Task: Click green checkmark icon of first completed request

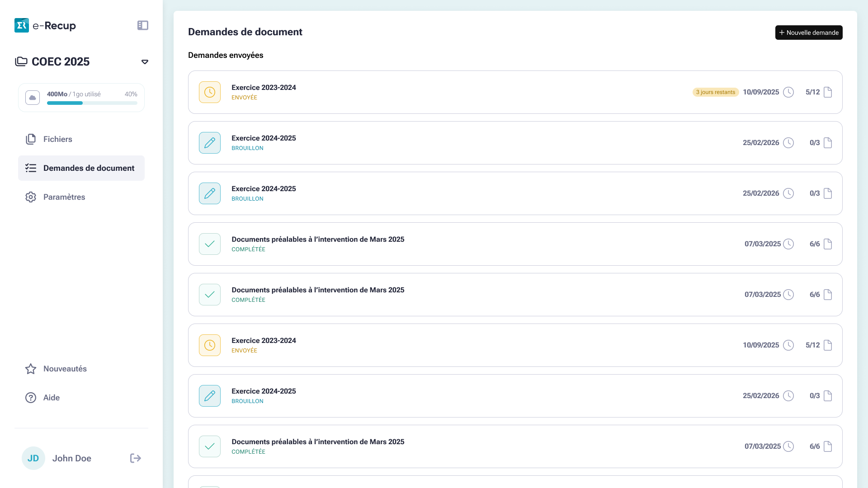Action: pyautogui.click(x=210, y=244)
